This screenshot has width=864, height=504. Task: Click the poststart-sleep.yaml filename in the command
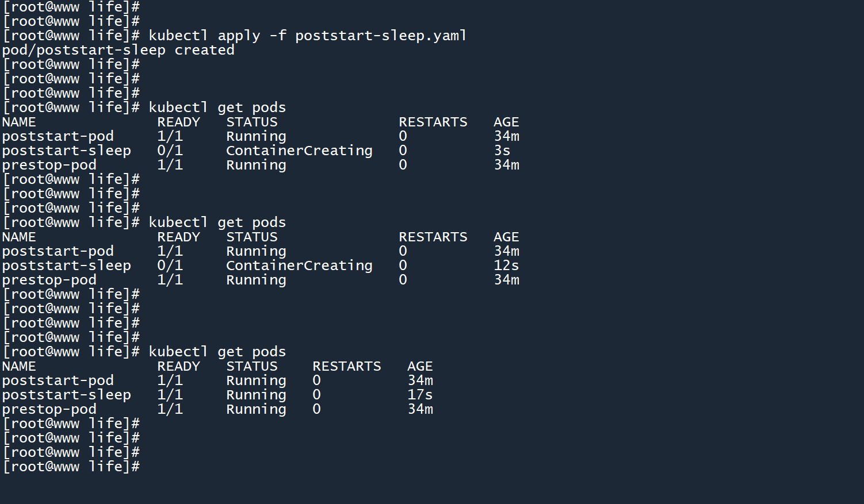(x=380, y=36)
